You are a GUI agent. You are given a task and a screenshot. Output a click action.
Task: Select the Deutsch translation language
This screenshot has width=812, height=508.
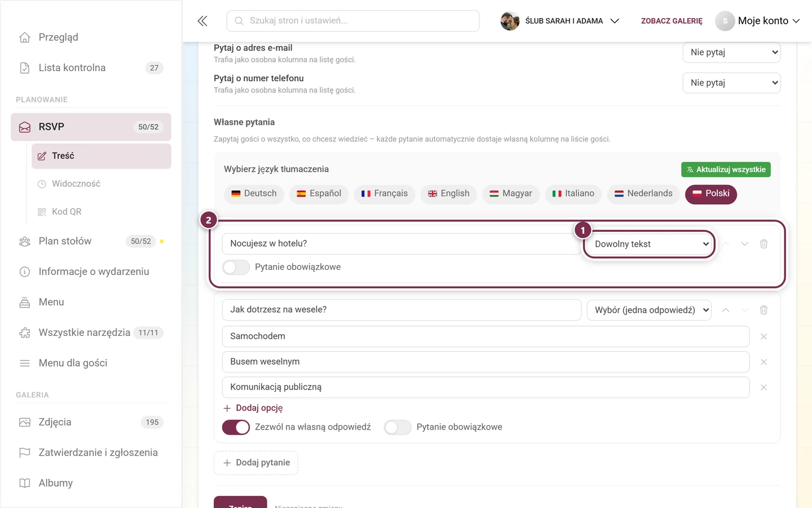(254, 194)
